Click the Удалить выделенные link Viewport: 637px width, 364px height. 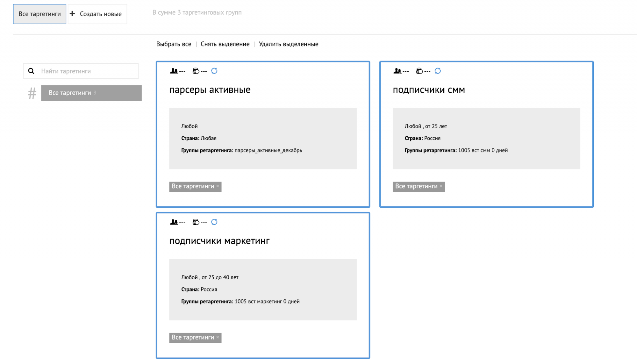[x=288, y=44]
